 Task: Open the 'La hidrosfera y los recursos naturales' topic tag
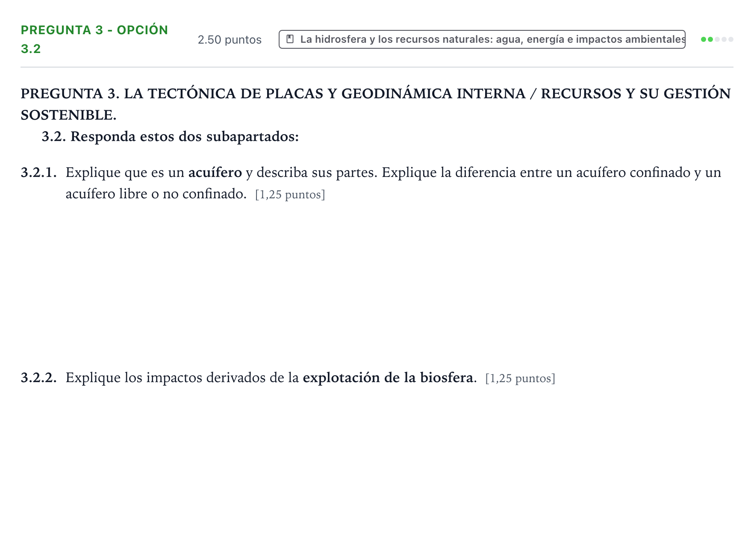[482, 39]
